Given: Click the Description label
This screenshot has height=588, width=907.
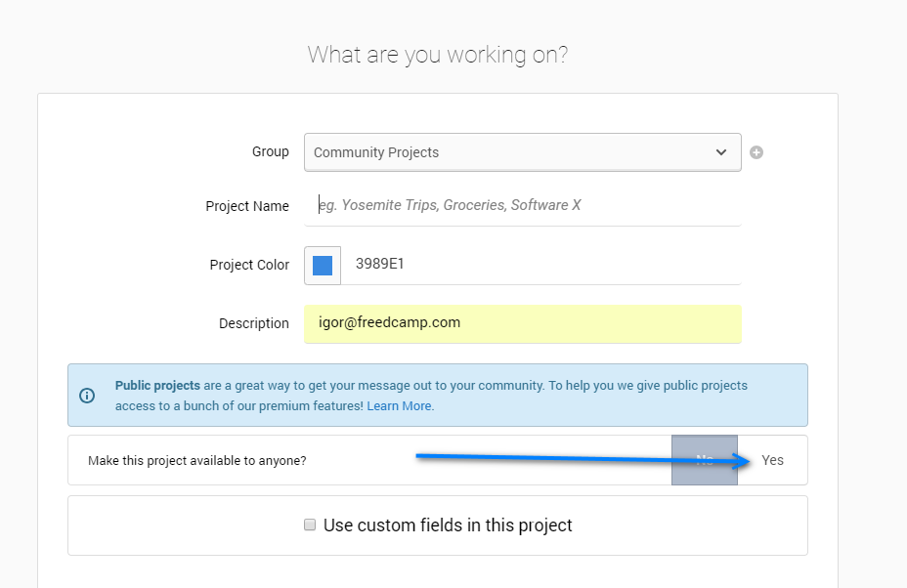Looking at the screenshot, I should [x=254, y=323].
